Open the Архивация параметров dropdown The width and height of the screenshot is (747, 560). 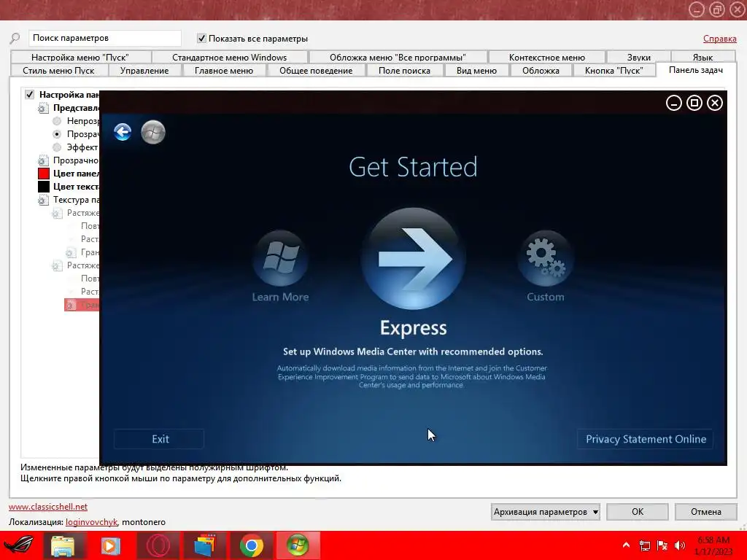545,512
